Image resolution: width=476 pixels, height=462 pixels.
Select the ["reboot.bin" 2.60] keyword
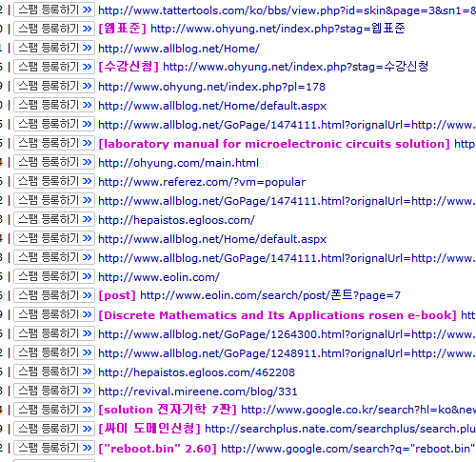(x=157, y=449)
